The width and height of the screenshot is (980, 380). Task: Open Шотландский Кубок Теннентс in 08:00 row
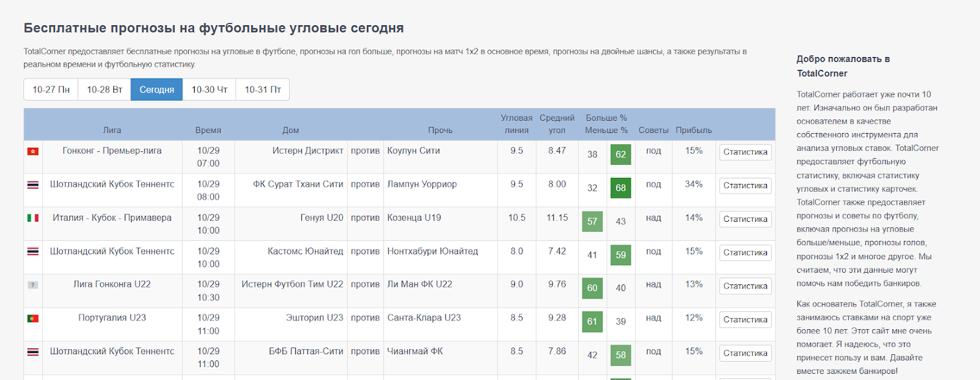(x=112, y=184)
